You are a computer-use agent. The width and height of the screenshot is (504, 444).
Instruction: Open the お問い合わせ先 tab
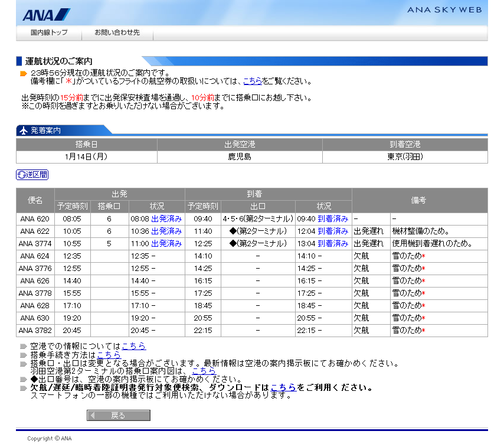(x=117, y=32)
